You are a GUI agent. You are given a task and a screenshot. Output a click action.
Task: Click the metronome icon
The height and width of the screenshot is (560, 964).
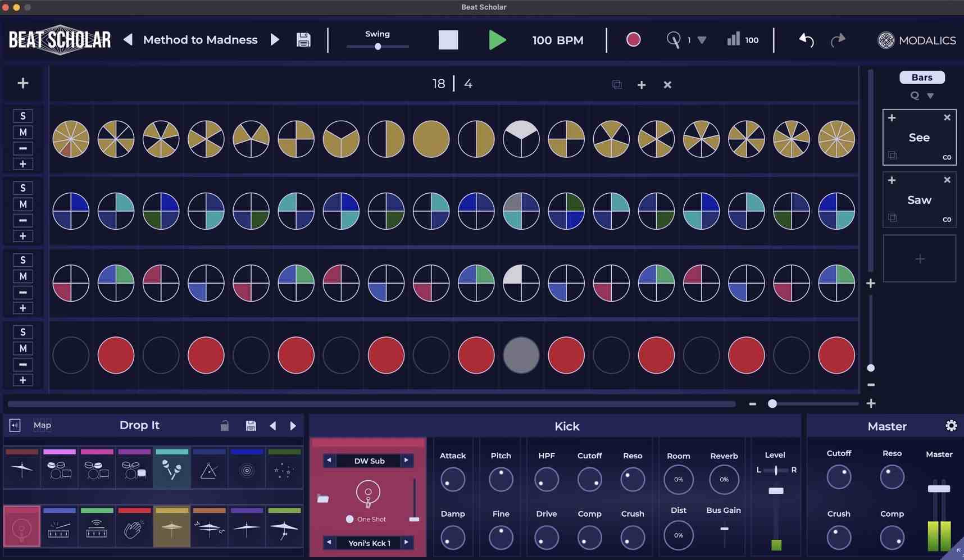[x=673, y=40]
